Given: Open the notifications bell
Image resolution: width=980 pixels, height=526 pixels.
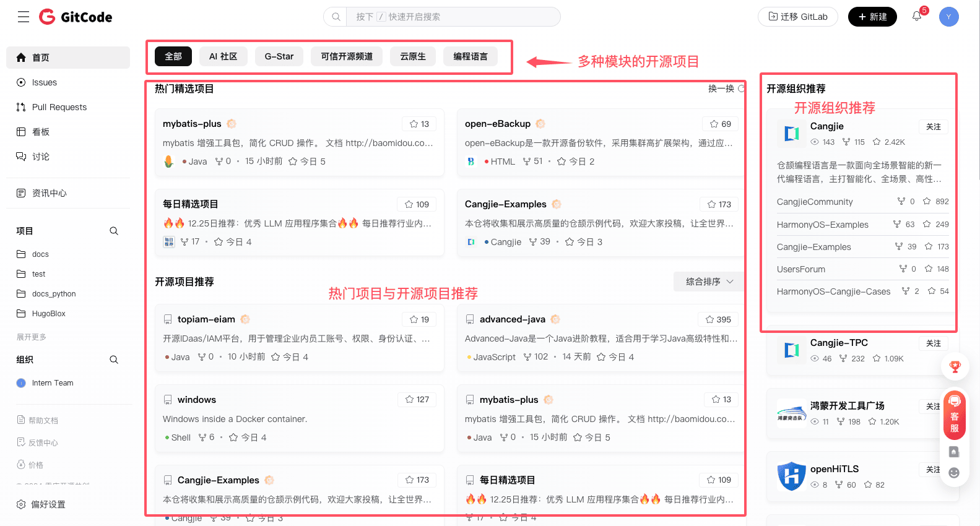Looking at the screenshot, I should pyautogui.click(x=917, y=17).
